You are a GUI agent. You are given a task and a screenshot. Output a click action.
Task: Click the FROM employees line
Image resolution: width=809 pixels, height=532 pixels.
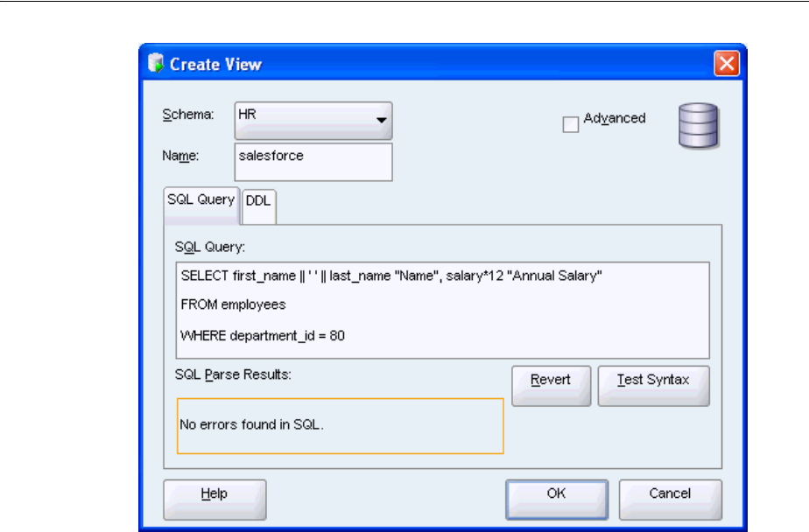(233, 304)
